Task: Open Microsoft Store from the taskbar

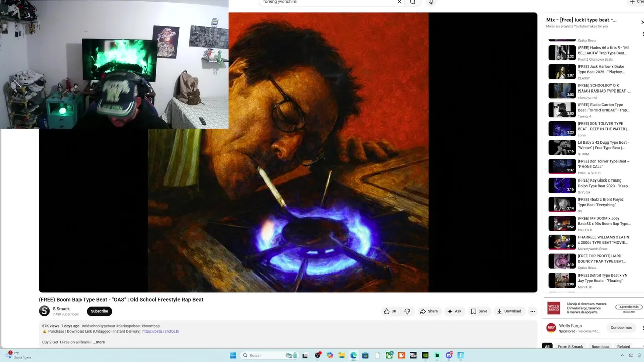Action: point(365,355)
